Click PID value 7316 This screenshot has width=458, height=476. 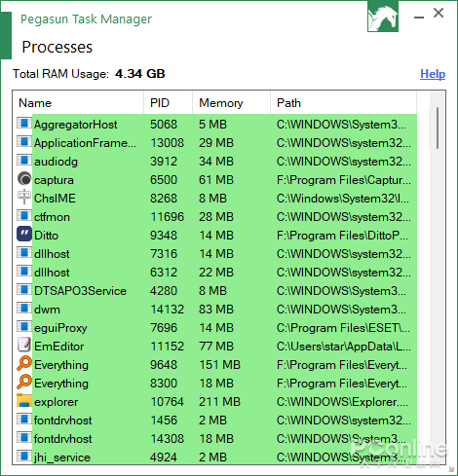pos(164,254)
